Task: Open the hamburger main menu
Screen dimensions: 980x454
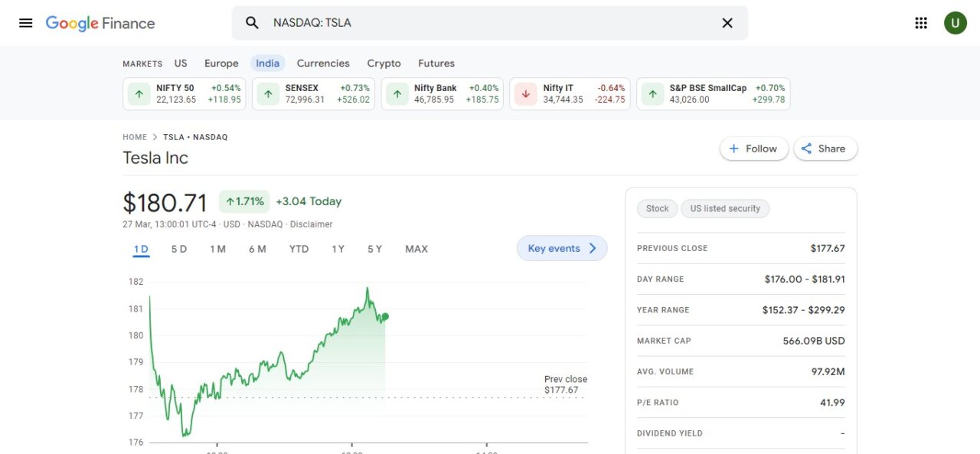Action: tap(26, 23)
